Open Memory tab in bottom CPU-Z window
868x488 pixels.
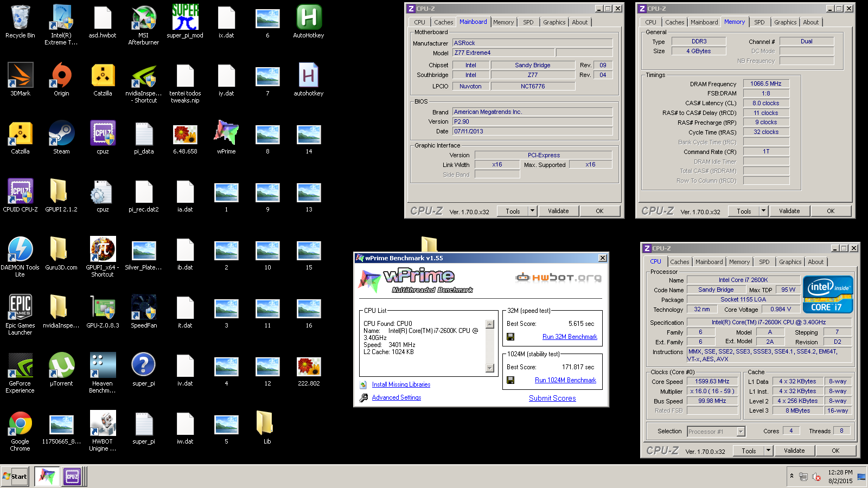[x=739, y=262]
